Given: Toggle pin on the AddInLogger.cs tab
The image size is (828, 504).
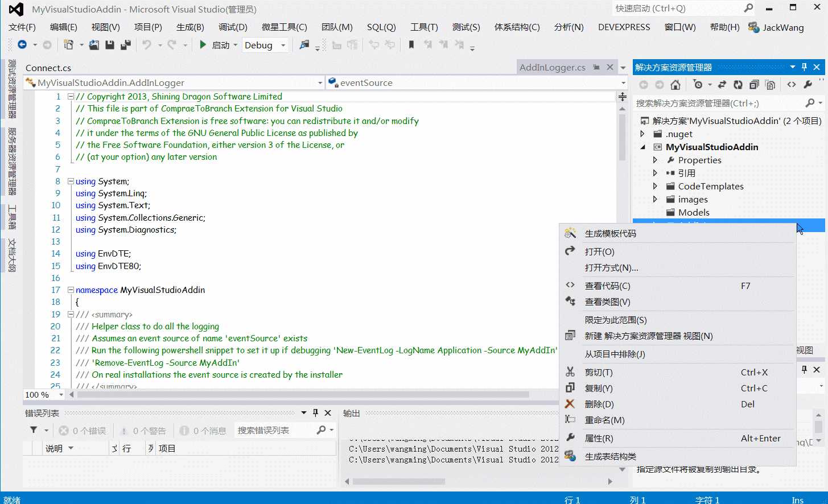Looking at the screenshot, I should [x=596, y=67].
